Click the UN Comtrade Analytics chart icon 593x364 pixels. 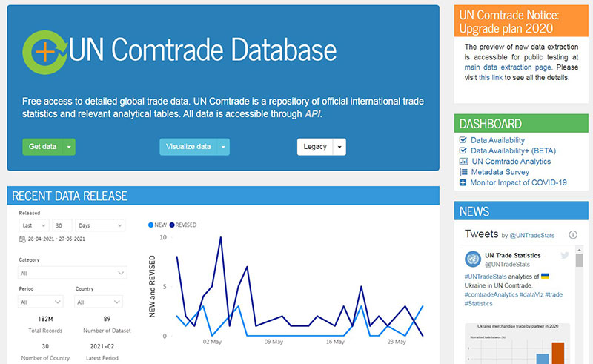(x=463, y=161)
